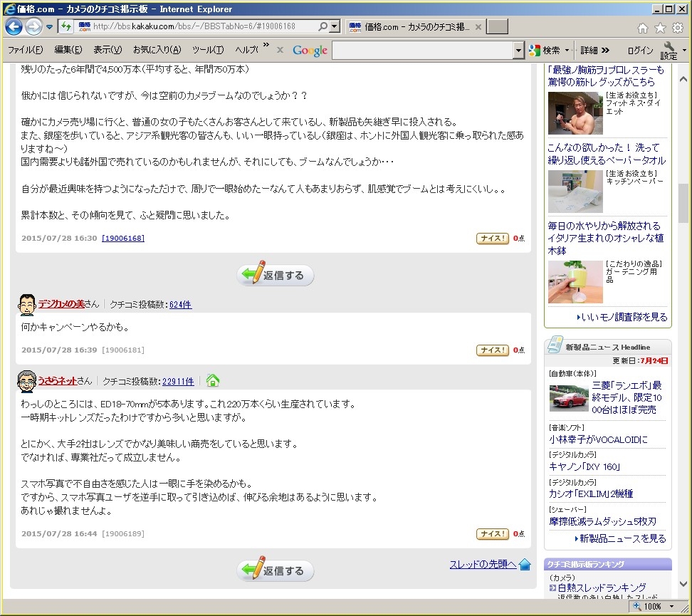692x616 pixels.
Task: Click the plant pot thumbnail
Action: click(x=575, y=282)
